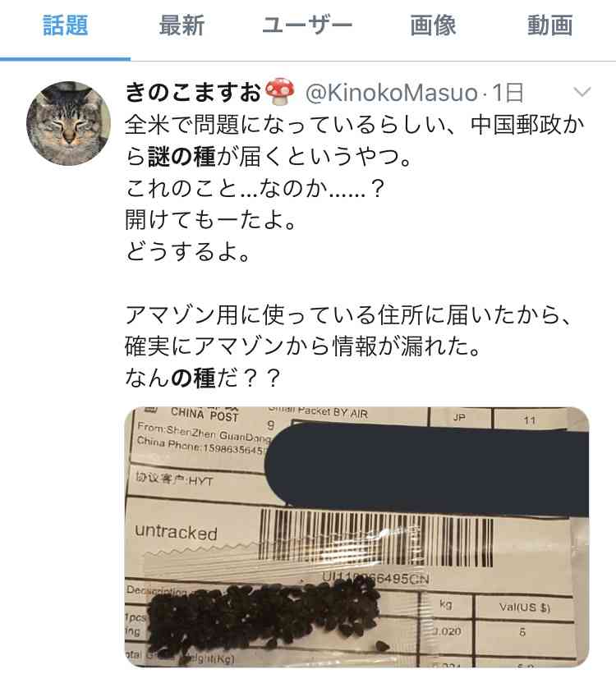Click the 1日 timestamp

coord(508,93)
